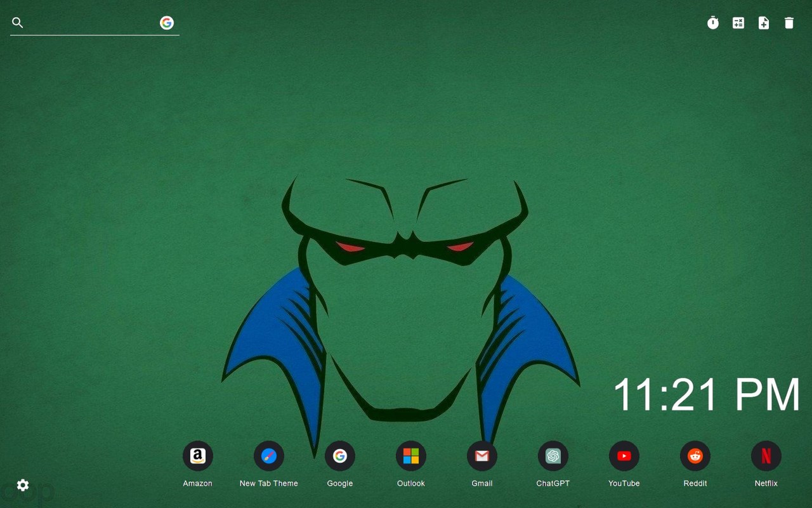Click the Reddit text label
The image size is (812, 508).
coord(695,483)
